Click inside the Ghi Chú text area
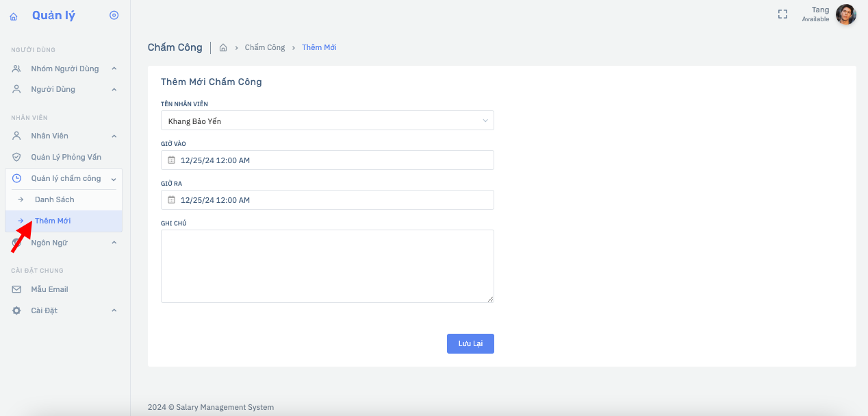The width and height of the screenshot is (868, 416). [x=327, y=266]
